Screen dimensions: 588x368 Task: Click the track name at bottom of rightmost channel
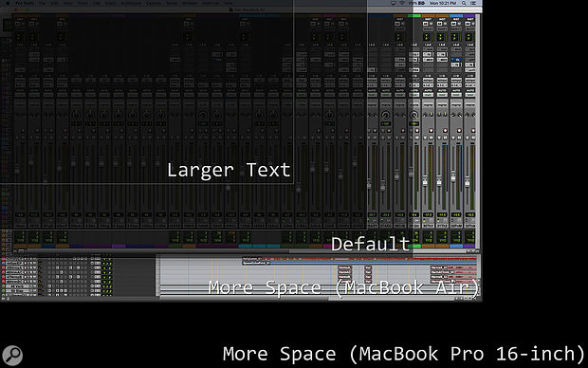coord(469,226)
